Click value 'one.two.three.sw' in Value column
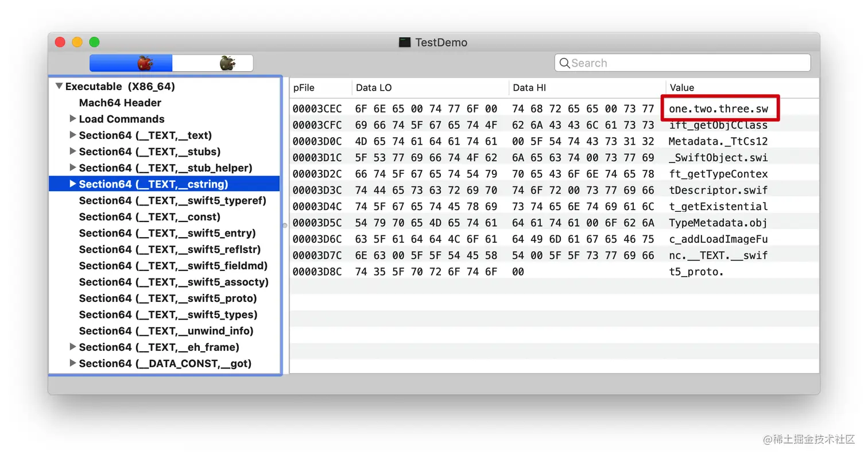This screenshot has width=868, height=458. 718,108
